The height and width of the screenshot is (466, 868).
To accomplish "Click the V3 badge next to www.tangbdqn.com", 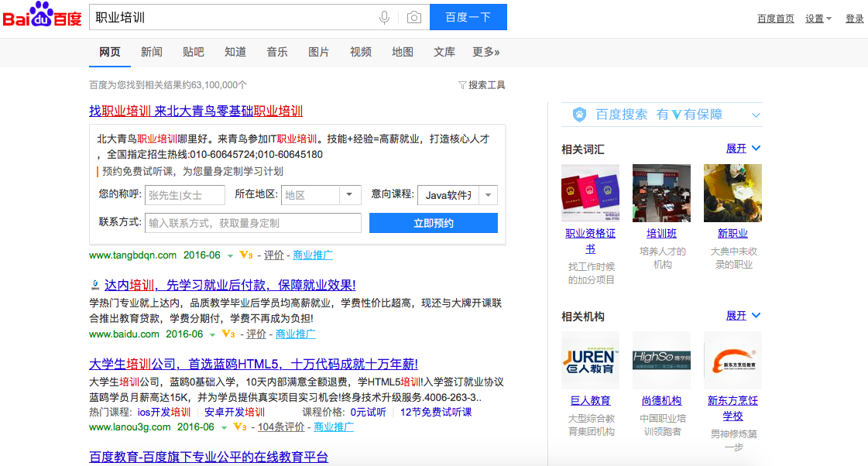I will (x=246, y=255).
